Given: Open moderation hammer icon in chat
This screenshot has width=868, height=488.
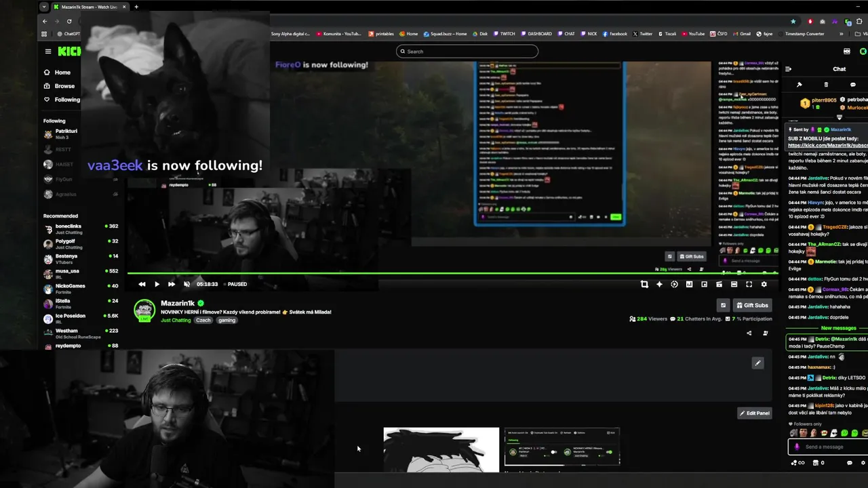Looking at the screenshot, I should coord(800,85).
